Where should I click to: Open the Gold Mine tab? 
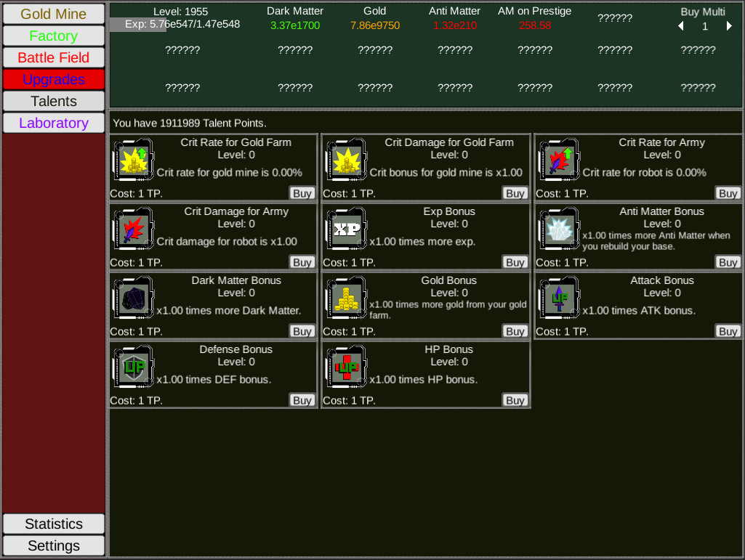tap(54, 14)
